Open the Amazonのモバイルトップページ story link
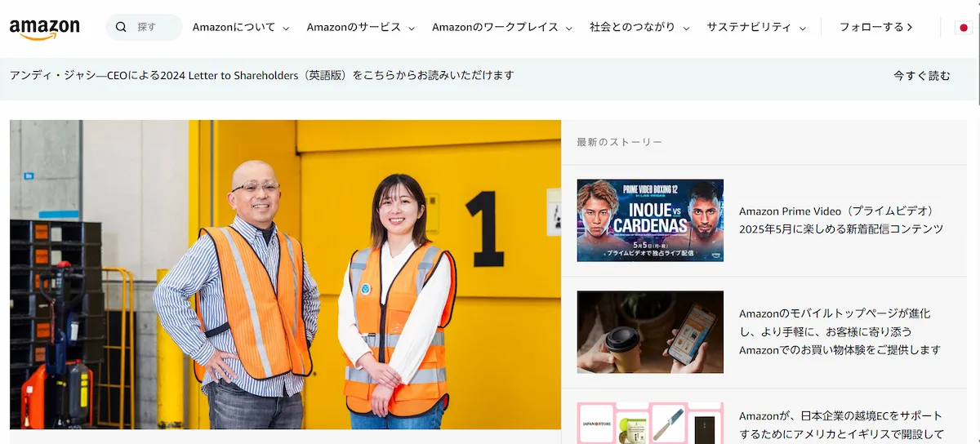 (x=840, y=331)
